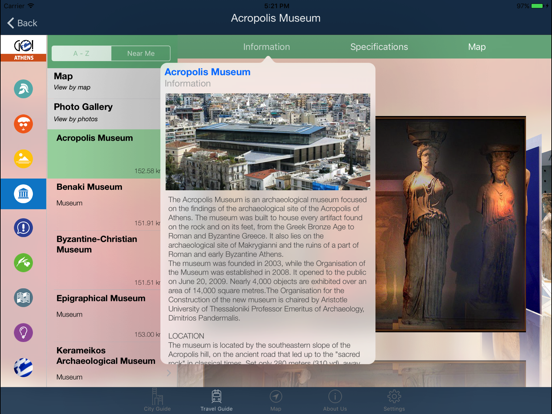Open the Greek flag icon
The height and width of the screenshot is (414, 552).
24,367
